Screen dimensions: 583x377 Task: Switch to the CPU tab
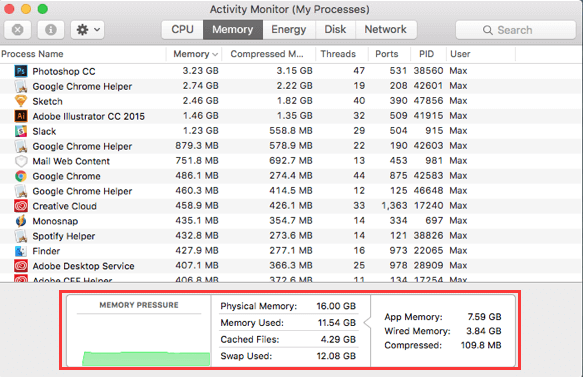pyautogui.click(x=182, y=29)
